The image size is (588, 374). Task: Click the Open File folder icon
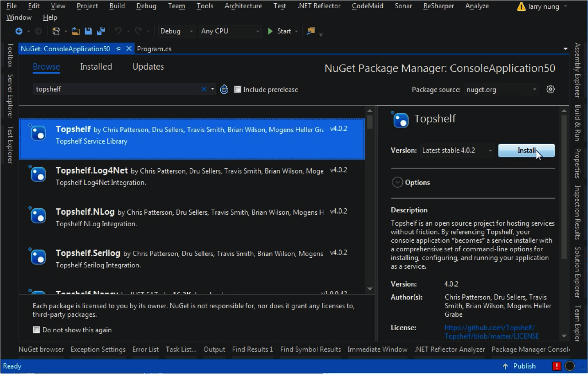[x=75, y=31]
